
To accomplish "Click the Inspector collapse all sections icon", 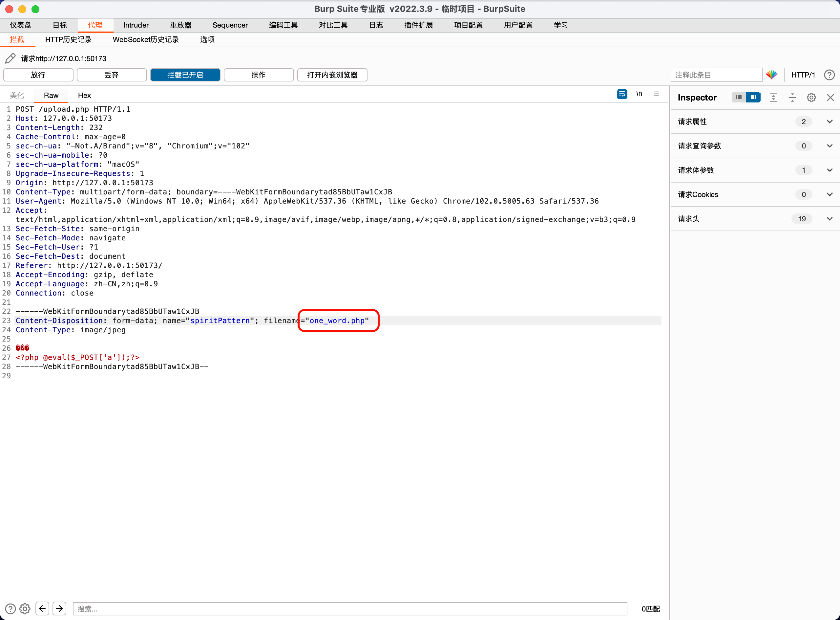I will (x=792, y=97).
